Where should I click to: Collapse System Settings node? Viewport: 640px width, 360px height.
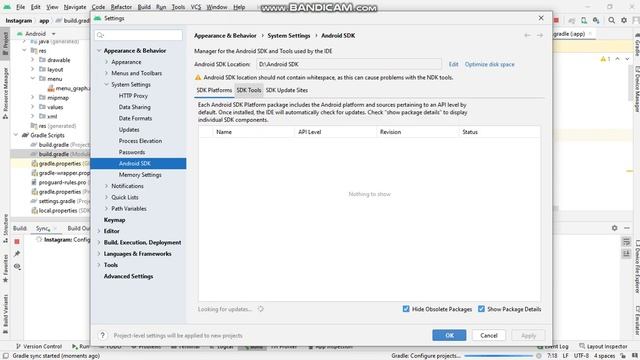click(x=107, y=84)
